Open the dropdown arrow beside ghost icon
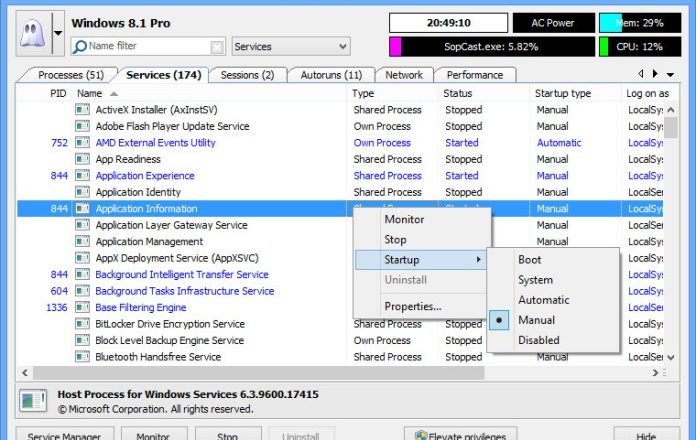This screenshot has height=440, width=696. point(58,33)
